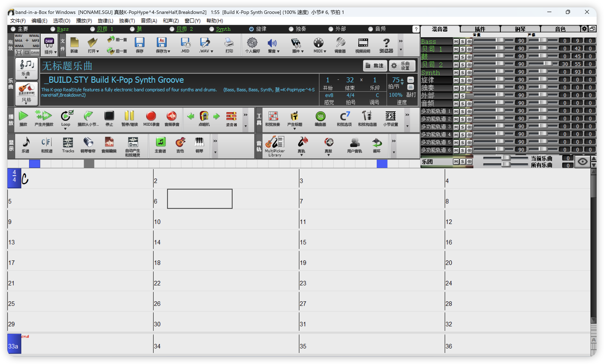
Task: Open the chord solo tool
Action: (273, 118)
